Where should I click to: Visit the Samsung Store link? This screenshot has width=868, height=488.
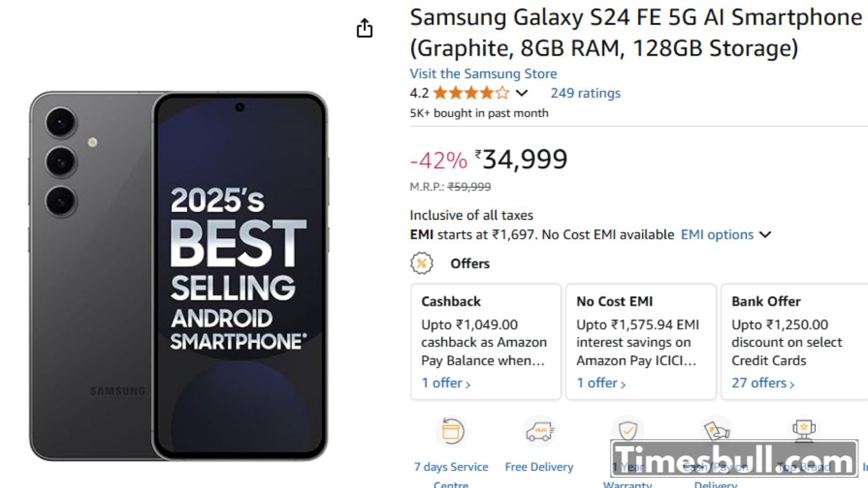(483, 74)
